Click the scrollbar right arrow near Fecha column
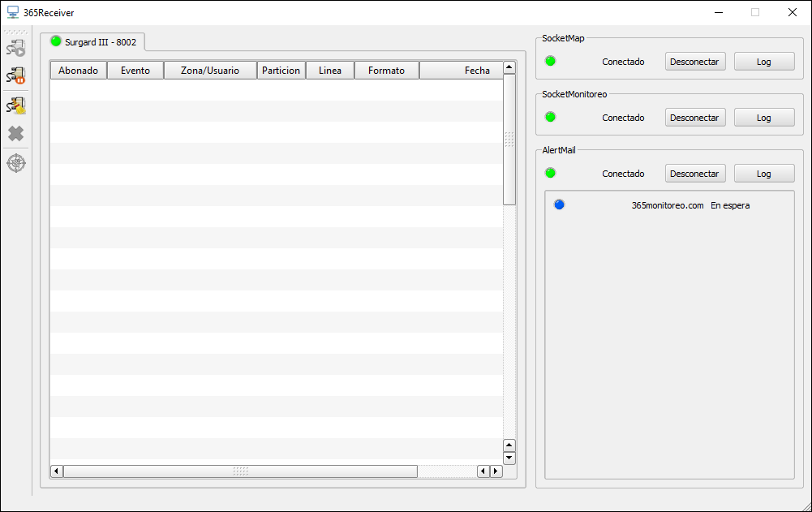This screenshot has height=512, width=812. [x=496, y=471]
